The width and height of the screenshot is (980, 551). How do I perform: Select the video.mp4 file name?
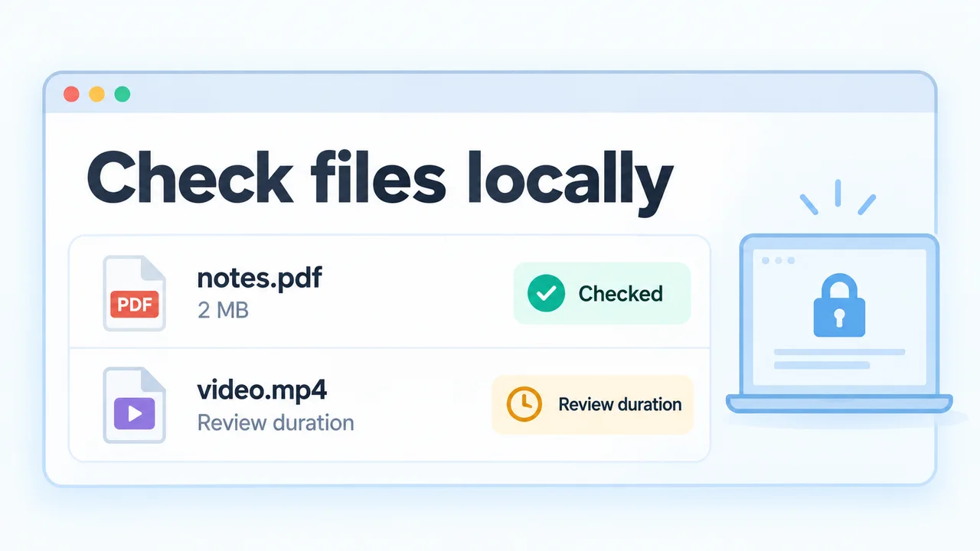tap(262, 390)
